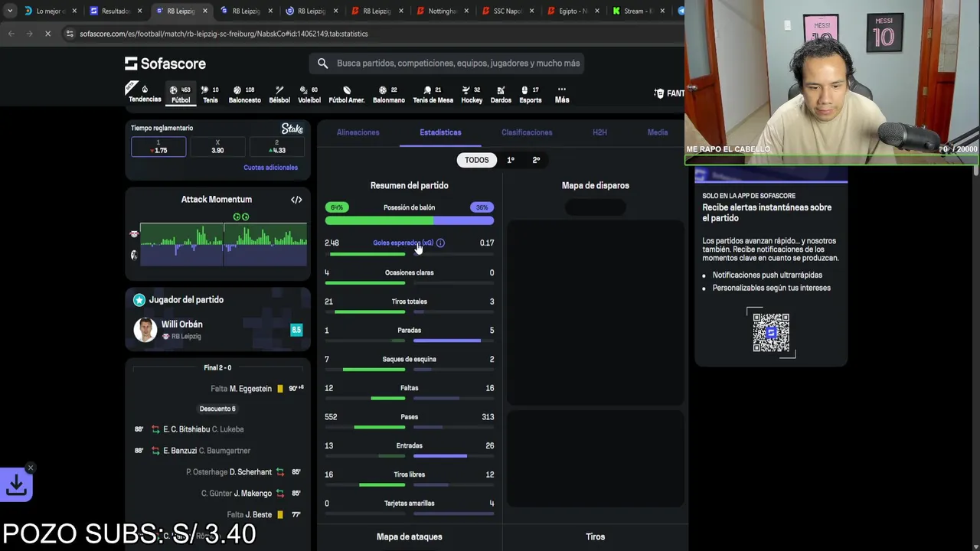The image size is (980, 551).
Task: Select home win odds 1.75
Action: tap(158, 147)
